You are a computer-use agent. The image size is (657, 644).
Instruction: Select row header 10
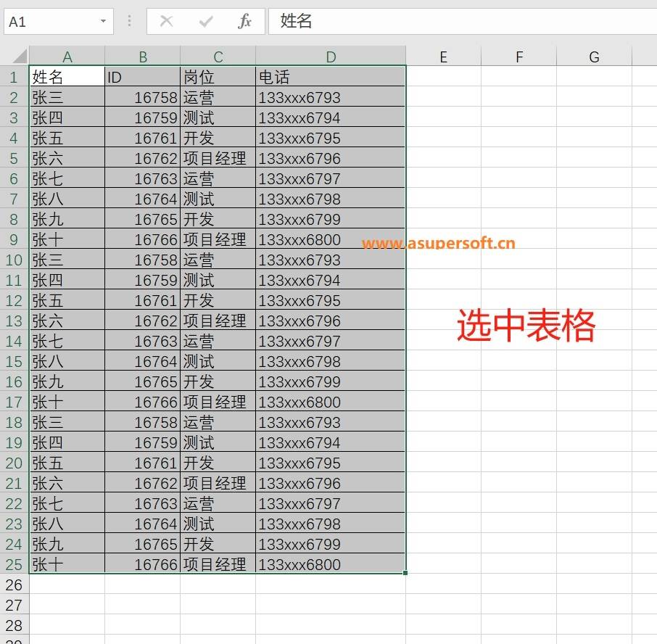15,260
